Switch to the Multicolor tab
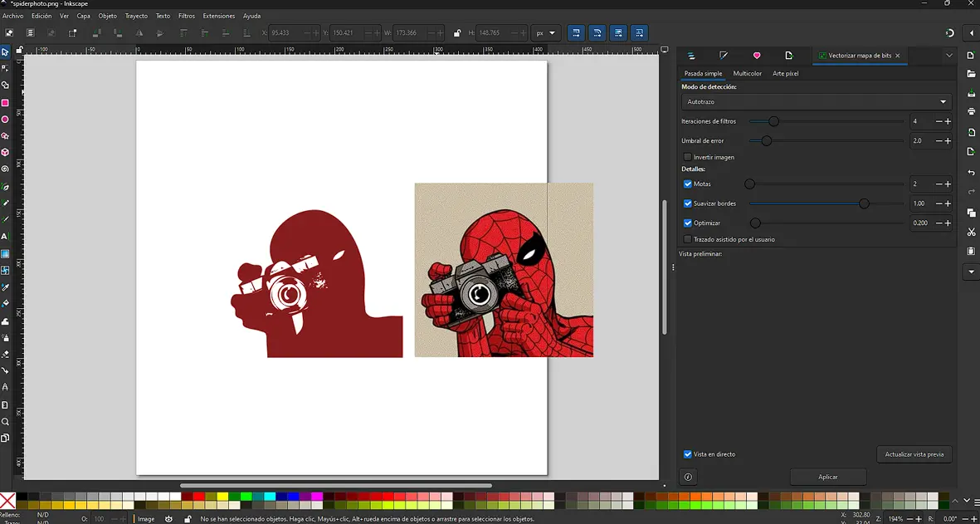Image resolution: width=980 pixels, height=524 pixels. (747, 74)
